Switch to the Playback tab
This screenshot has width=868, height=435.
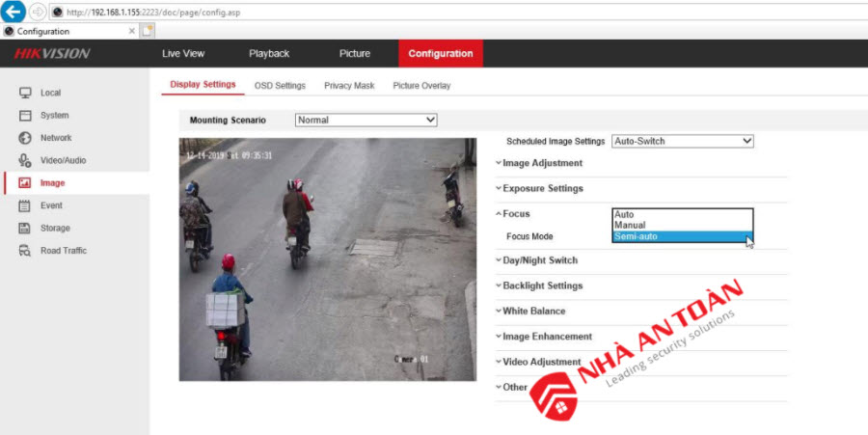point(268,54)
